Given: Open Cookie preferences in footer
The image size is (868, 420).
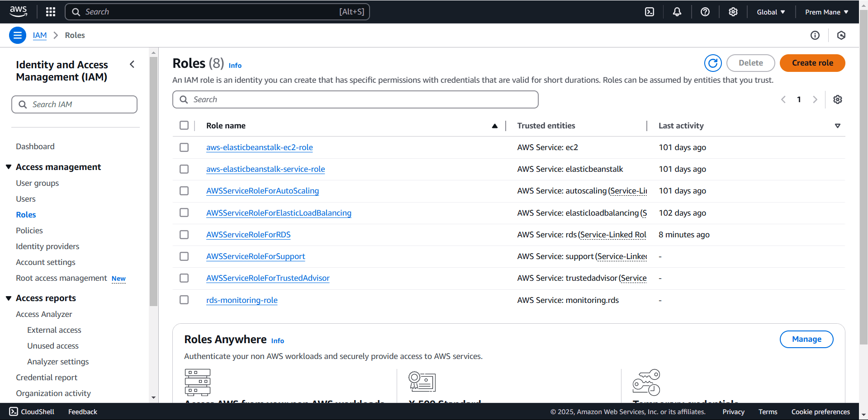Looking at the screenshot, I should tap(821, 412).
